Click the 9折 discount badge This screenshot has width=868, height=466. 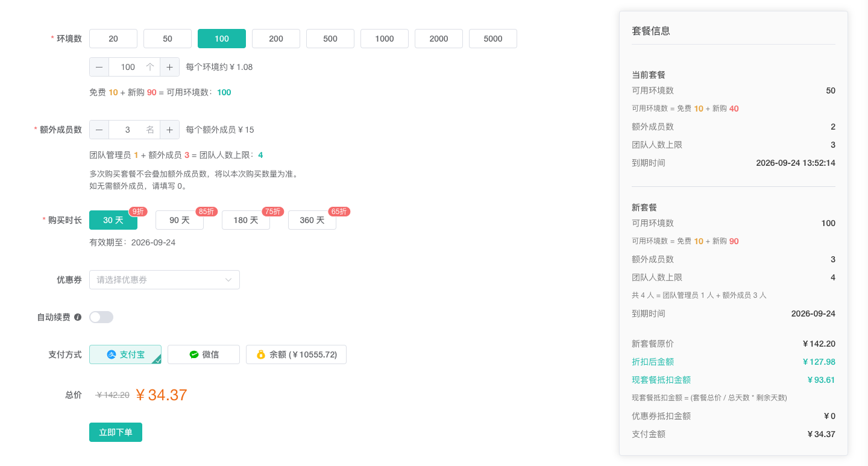pyautogui.click(x=138, y=212)
